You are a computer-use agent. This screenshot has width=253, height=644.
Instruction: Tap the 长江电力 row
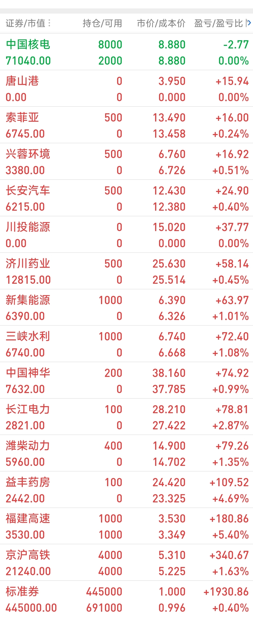tap(126, 417)
